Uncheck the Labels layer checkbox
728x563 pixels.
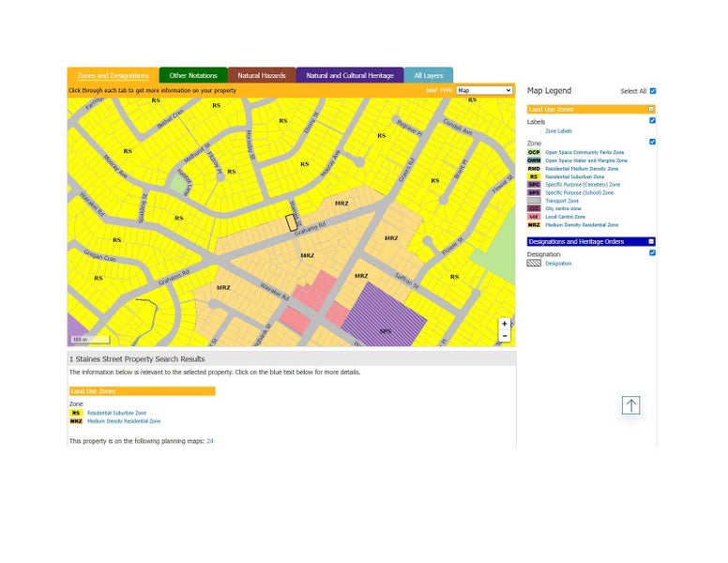click(652, 120)
